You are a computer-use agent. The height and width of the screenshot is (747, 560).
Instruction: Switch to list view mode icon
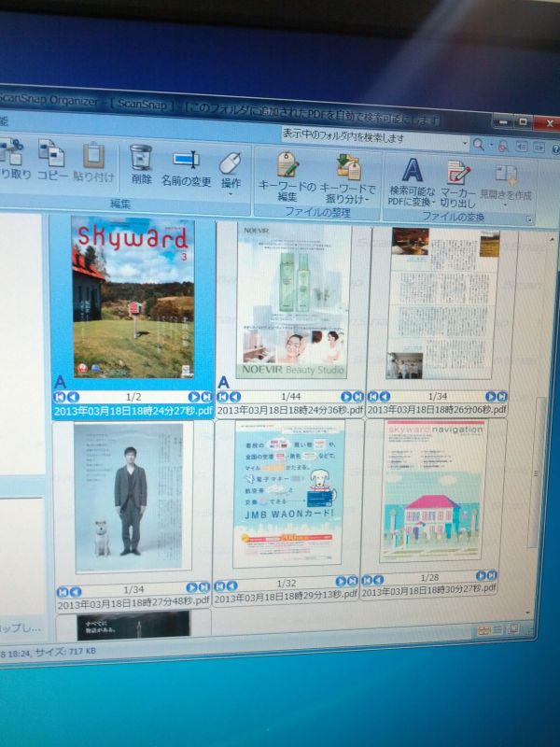coord(497,629)
